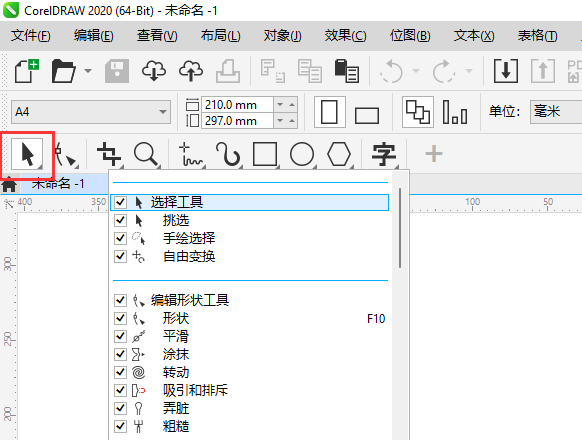
Task: Decrease page width 210.0 mm stepper
Action: point(280,105)
